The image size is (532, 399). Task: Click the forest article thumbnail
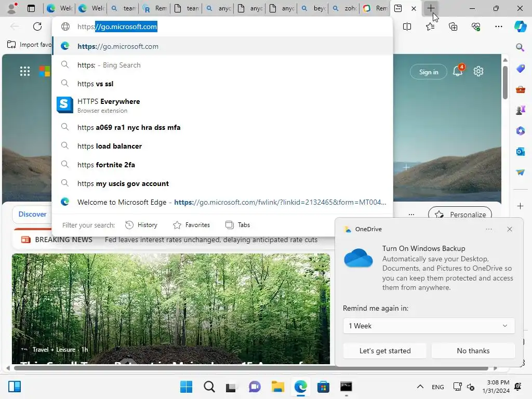pyautogui.click(x=170, y=309)
